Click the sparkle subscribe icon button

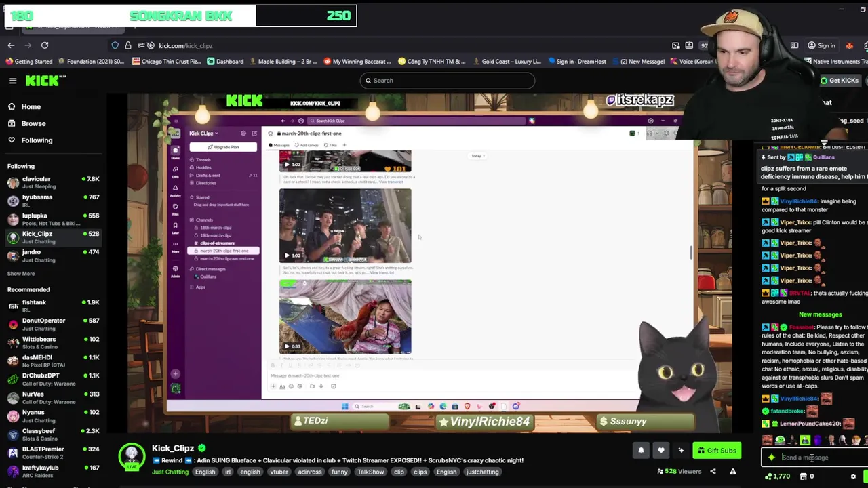tap(682, 451)
